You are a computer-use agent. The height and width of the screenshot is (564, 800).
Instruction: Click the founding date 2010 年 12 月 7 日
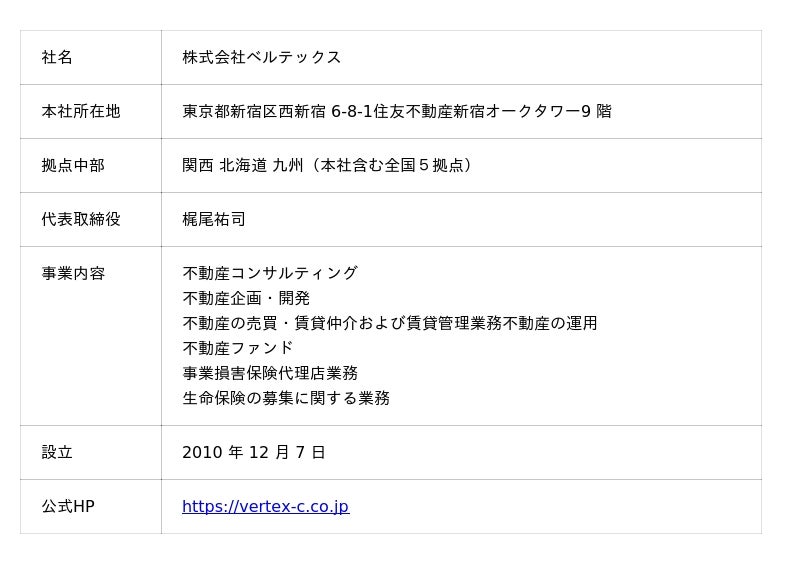tap(254, 453)
